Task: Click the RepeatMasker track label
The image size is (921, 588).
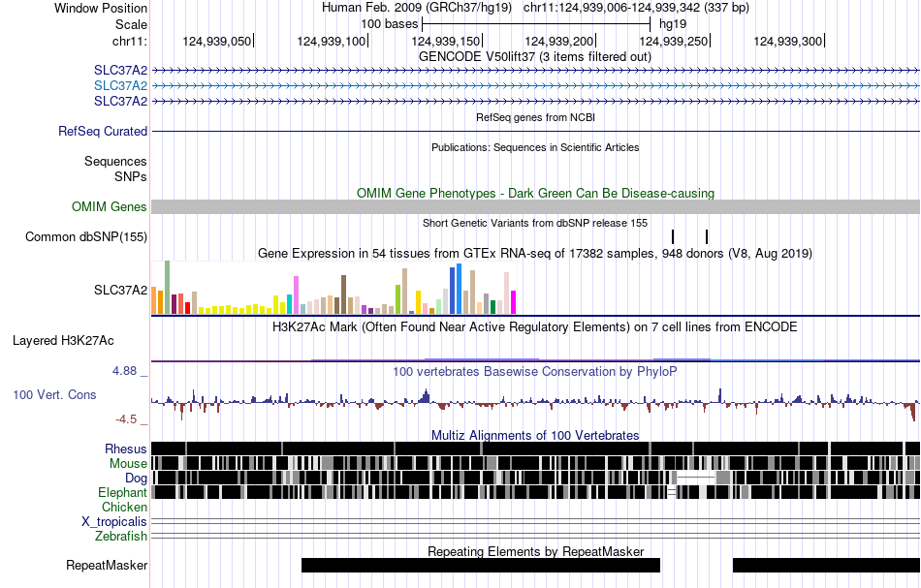Action: point(107,565)
